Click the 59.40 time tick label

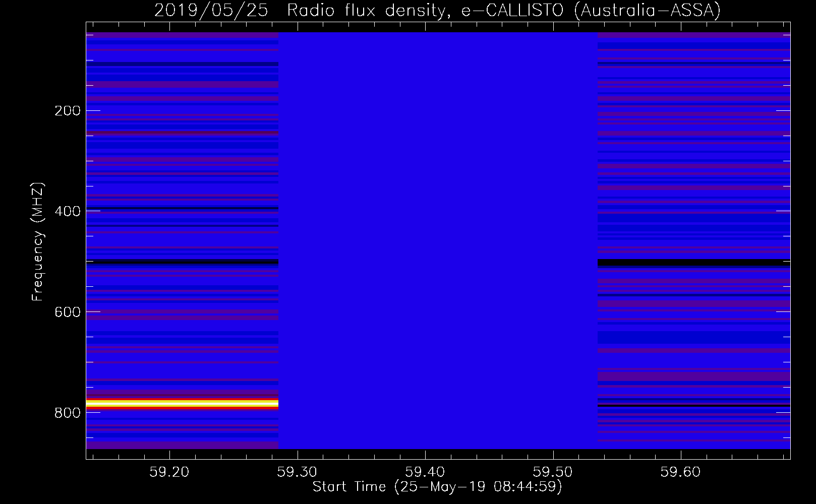tap(425, 472)
